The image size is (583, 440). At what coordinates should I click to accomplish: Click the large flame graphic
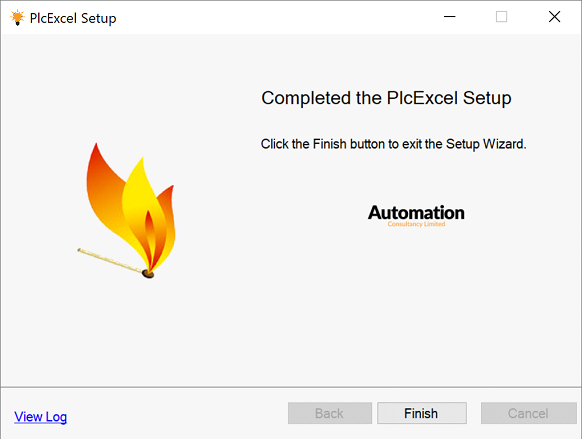131,207
